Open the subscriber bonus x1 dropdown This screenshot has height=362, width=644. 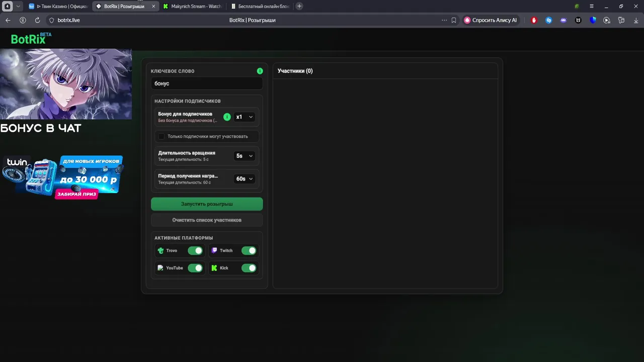coord(245,117)
